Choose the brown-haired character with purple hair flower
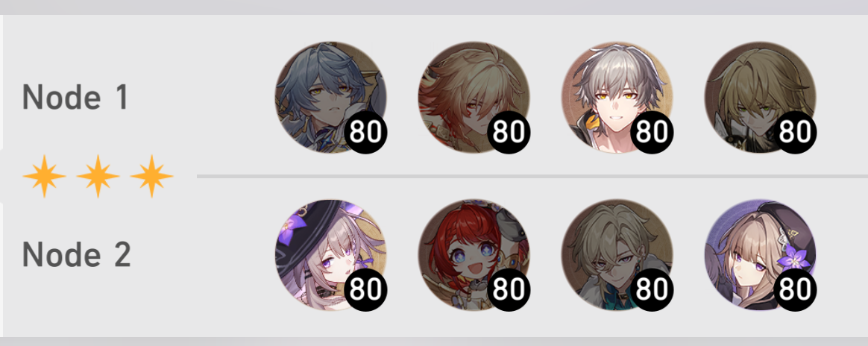Image resolution: width=868 pixels, height=346 pixels. point(760,255)
